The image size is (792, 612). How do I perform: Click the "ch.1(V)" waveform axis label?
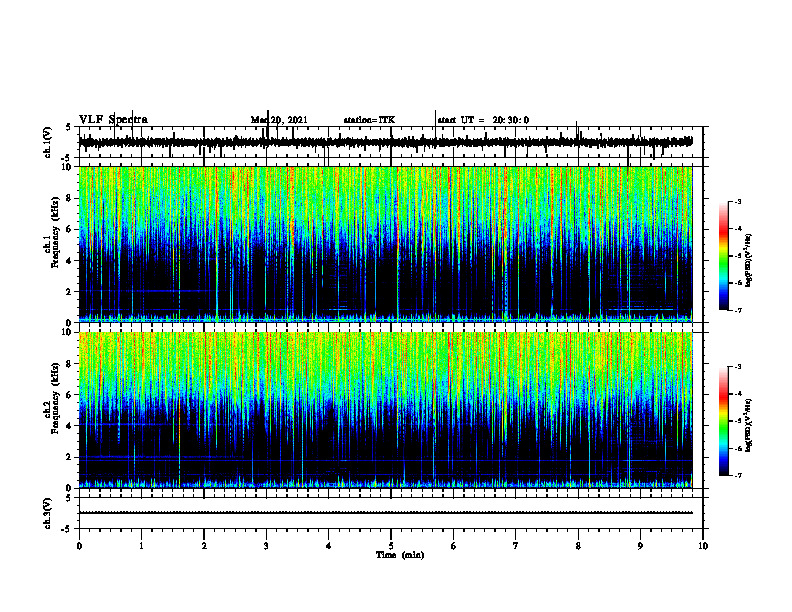48,142
